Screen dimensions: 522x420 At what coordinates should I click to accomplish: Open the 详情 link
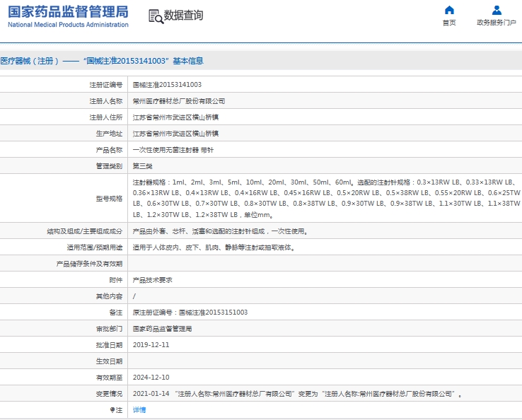point(139,410)
